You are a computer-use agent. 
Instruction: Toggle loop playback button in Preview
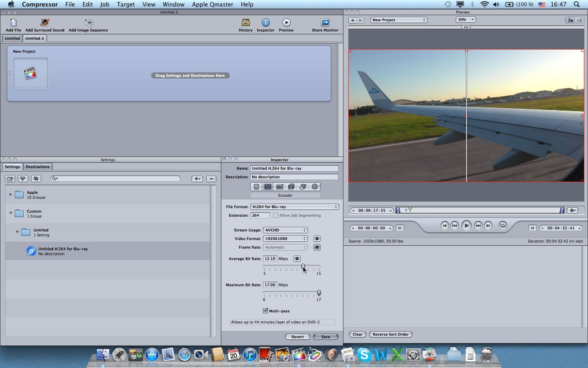coord(503,226)
